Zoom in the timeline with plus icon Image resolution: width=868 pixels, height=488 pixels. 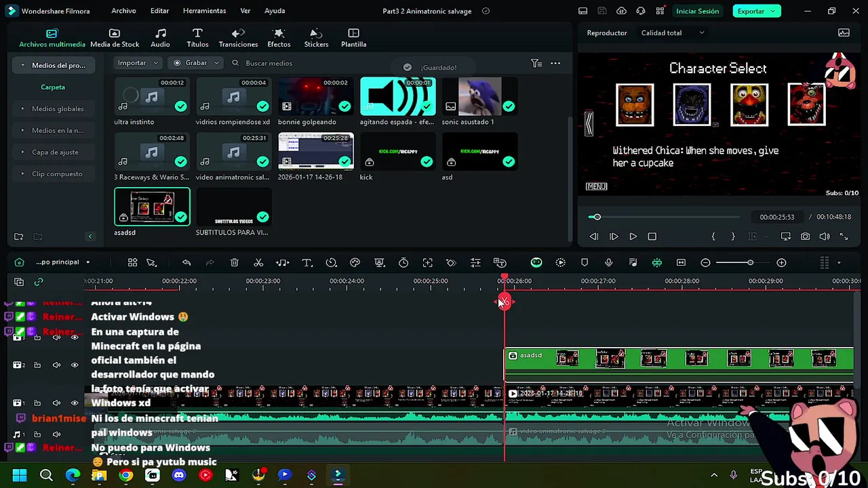(781, 262)
